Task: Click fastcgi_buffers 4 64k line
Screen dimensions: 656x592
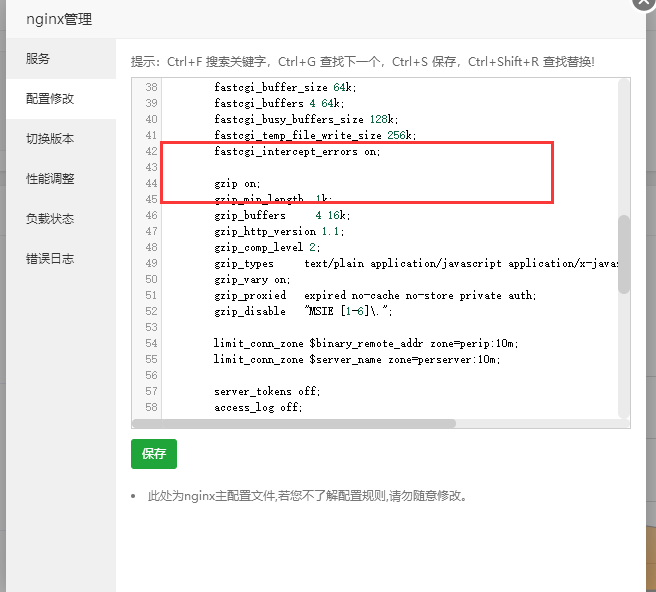Action: [x=279, y=103]
